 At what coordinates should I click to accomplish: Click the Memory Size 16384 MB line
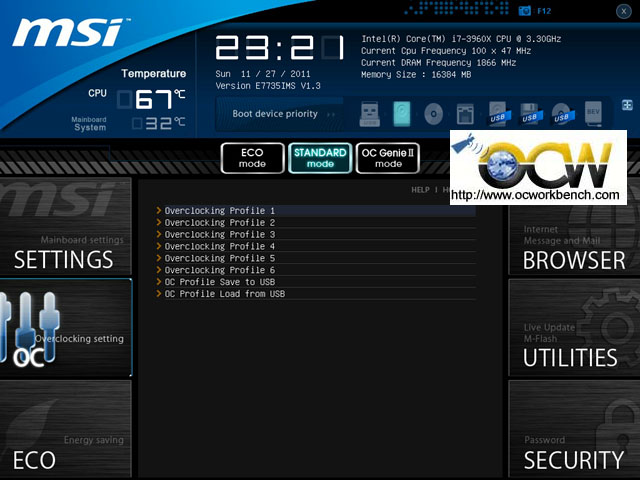pyautogui.click(x=416, y=75)
